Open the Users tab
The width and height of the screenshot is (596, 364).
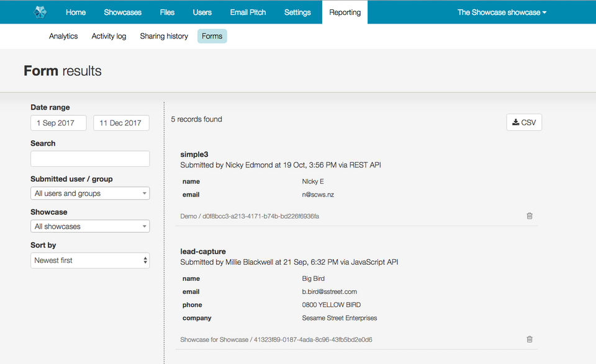[202, 12]
